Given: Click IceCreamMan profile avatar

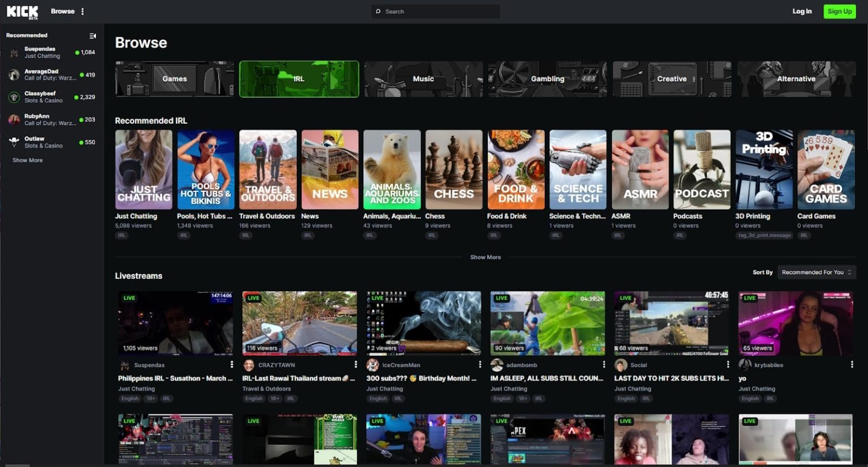Looking at the screenshot, I should tap(372, 364).
